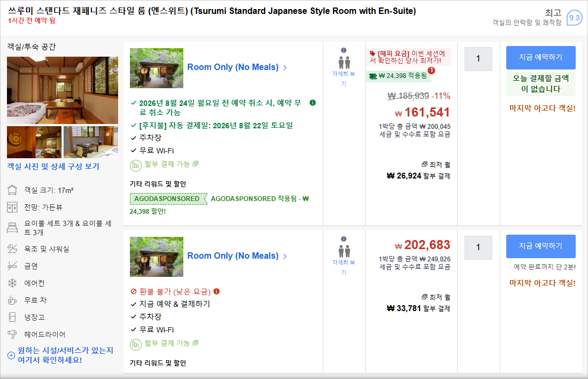
Task: Click plus icon beside 원하는 시설/서비스 link
Action: pos(11,355)
